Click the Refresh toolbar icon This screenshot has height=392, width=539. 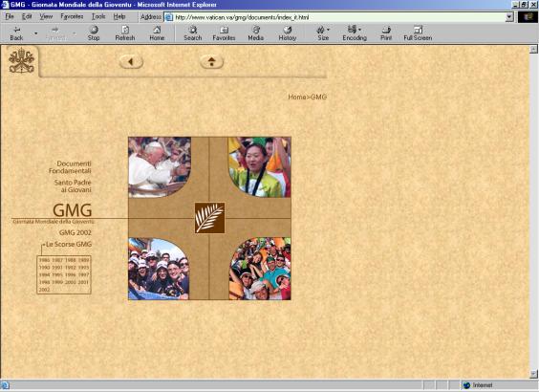click(125, 30)
